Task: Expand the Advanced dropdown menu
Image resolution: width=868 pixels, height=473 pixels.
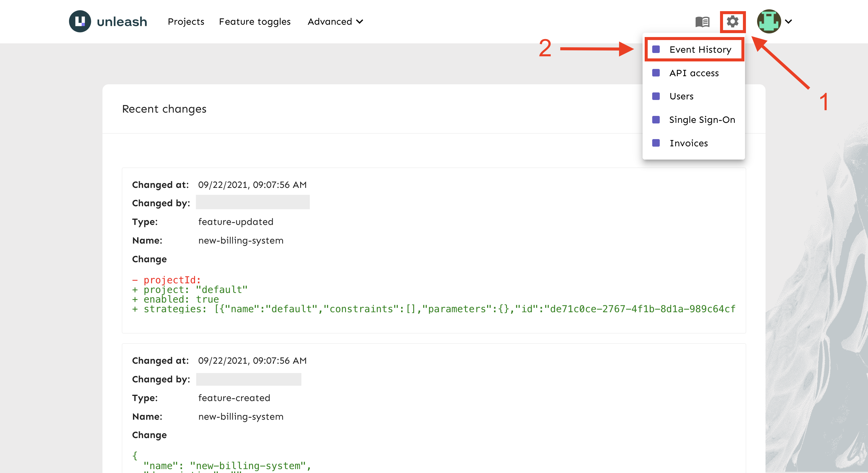Action: pos(335,22)
